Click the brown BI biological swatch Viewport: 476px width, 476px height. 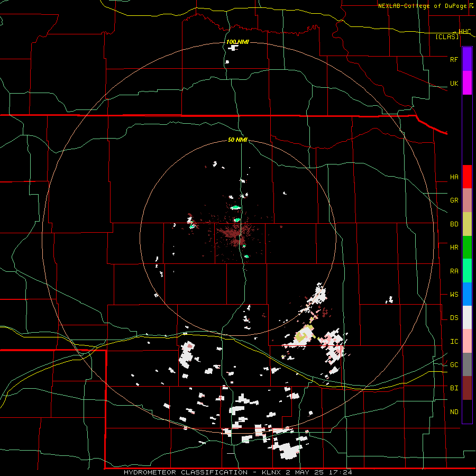tap(467, 388)
